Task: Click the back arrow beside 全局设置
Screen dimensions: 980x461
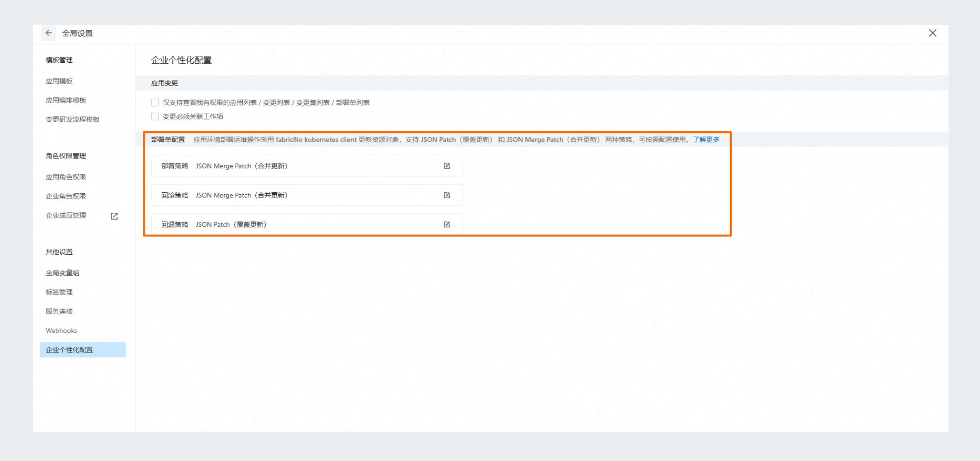Action: [x=49, y=33]
